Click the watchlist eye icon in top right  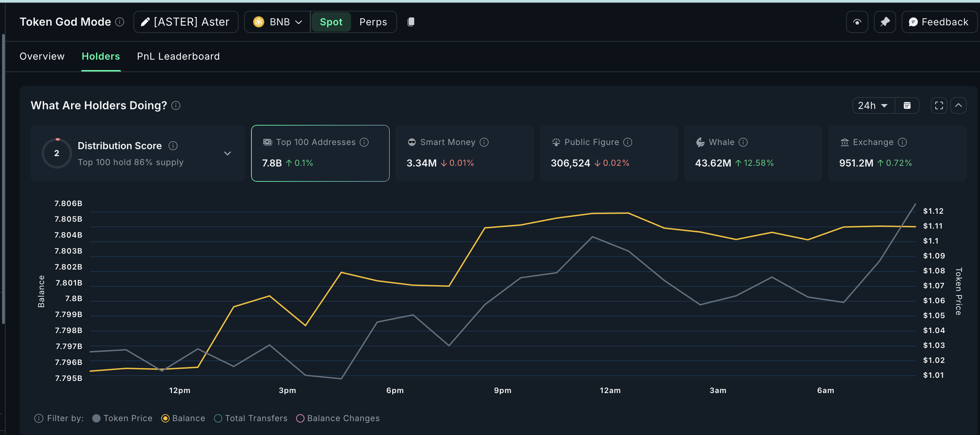[x=857, y=22]
